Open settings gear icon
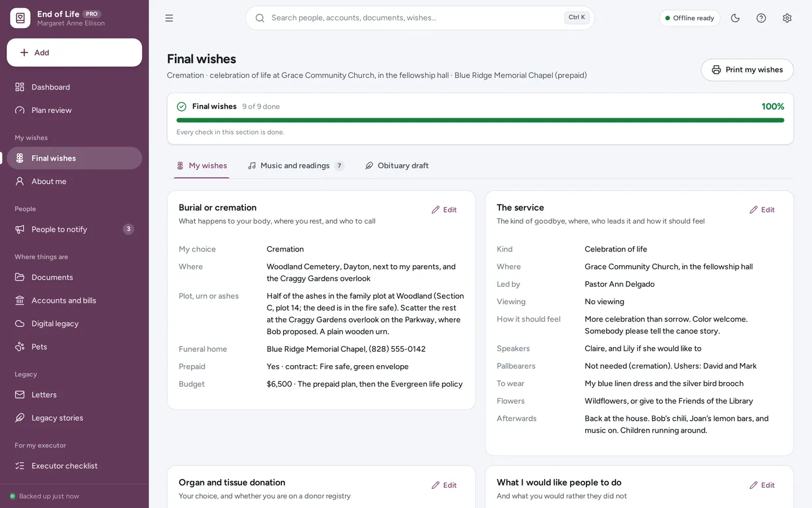Image resolution: width=812 pixels, height=508 pixels. tap(787, 18)
